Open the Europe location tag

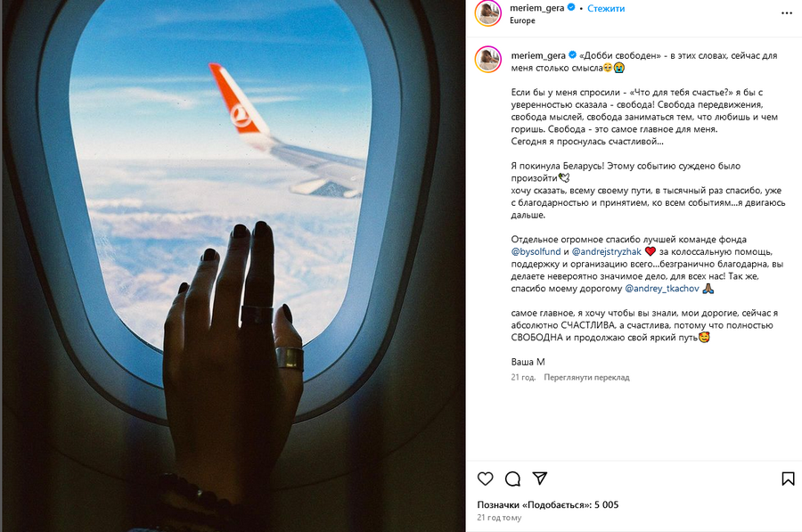point(522,20)
